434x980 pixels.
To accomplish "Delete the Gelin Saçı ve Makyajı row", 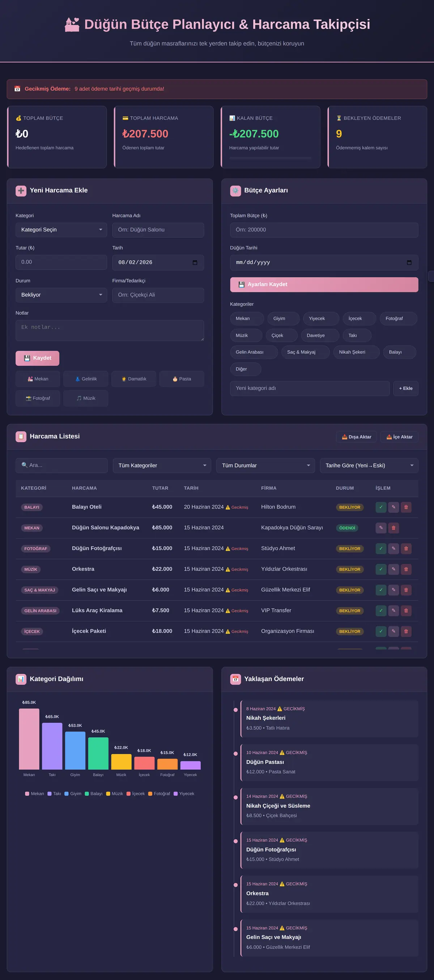I will tap(406, 590).
